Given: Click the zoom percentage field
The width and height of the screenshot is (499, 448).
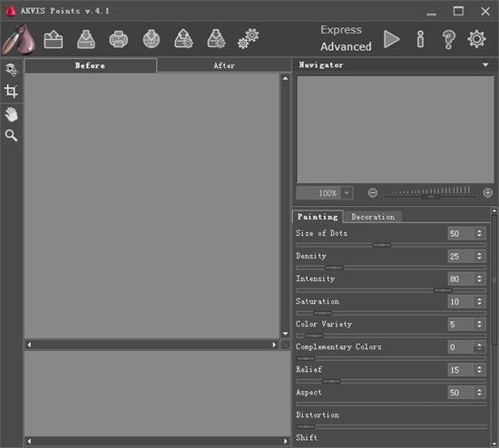Looking at the screenshot, I should point(318,193).
